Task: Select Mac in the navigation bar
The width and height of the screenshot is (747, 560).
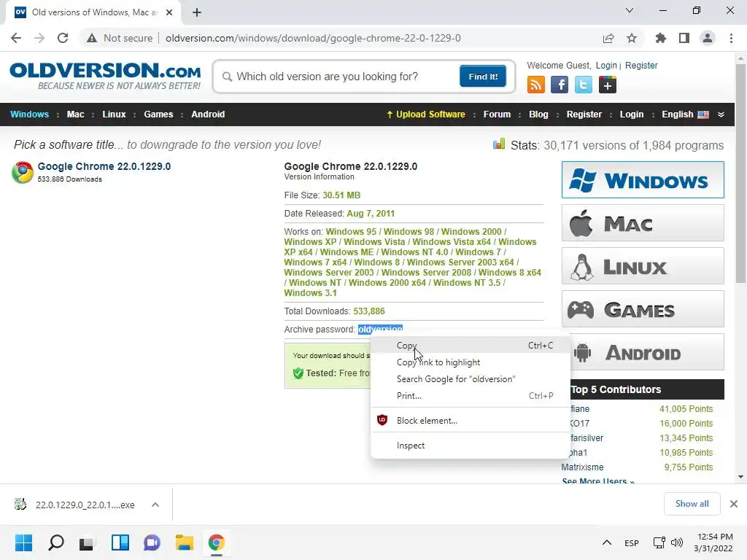Action: click(75, 114)
